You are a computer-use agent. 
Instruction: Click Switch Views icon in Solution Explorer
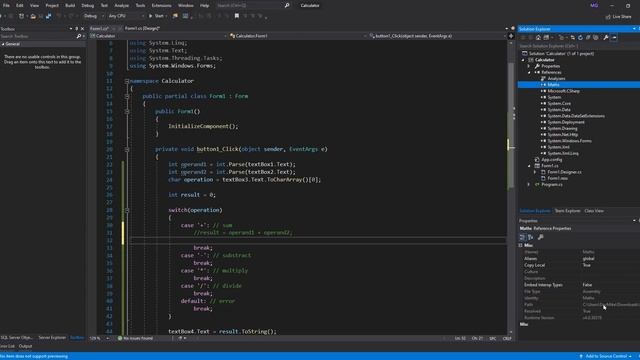(x=546, y=38)
